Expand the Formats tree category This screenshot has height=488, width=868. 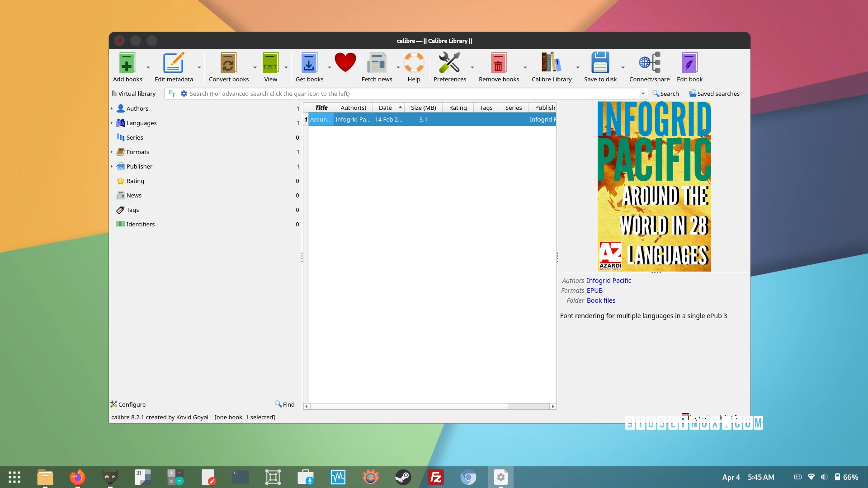pos(112,152)
